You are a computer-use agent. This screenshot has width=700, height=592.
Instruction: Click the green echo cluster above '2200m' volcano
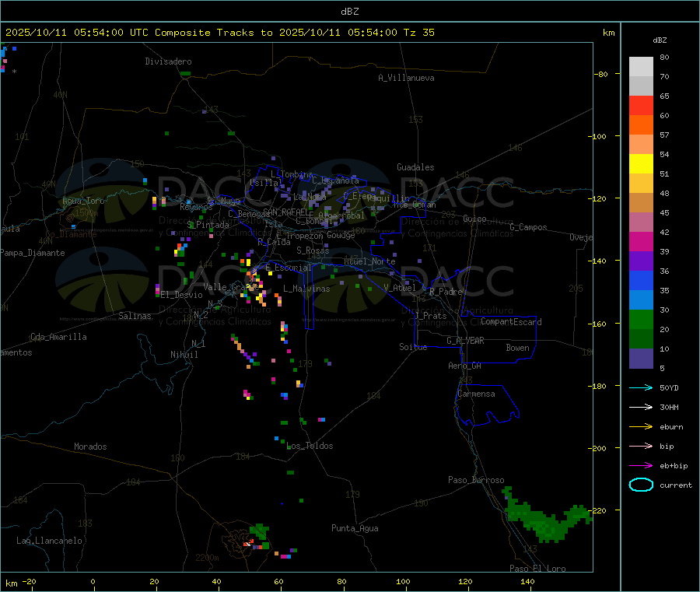pos(259,533)
